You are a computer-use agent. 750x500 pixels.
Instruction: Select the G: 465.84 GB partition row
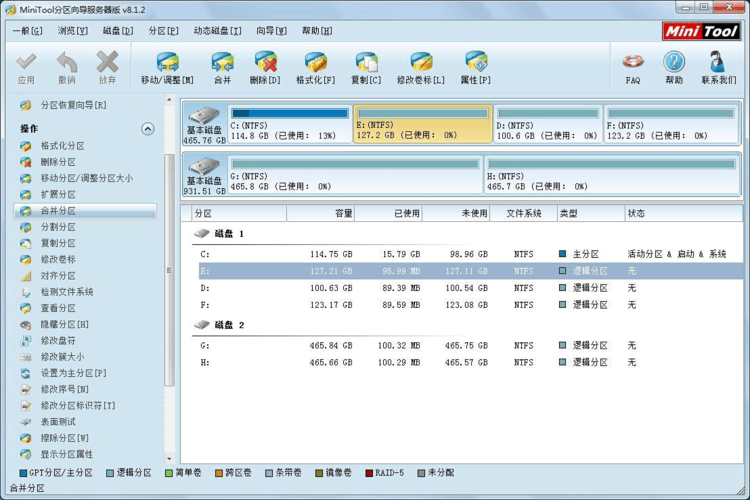(471, 345)
